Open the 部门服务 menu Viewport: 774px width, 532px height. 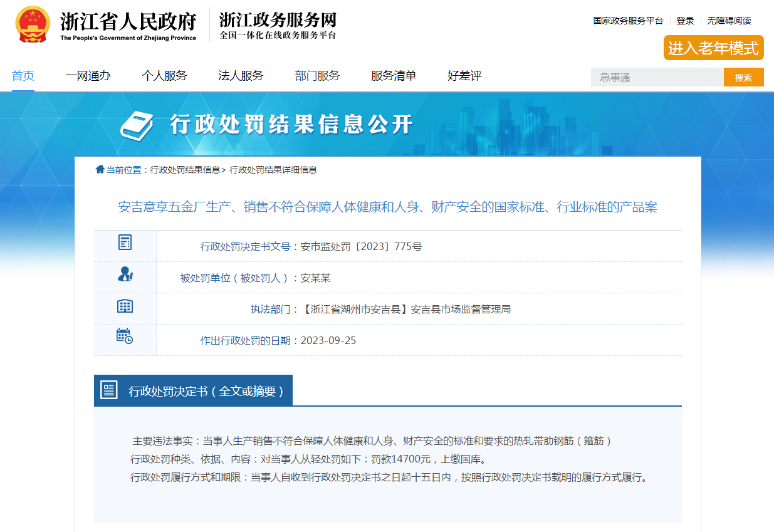point(317,76)
